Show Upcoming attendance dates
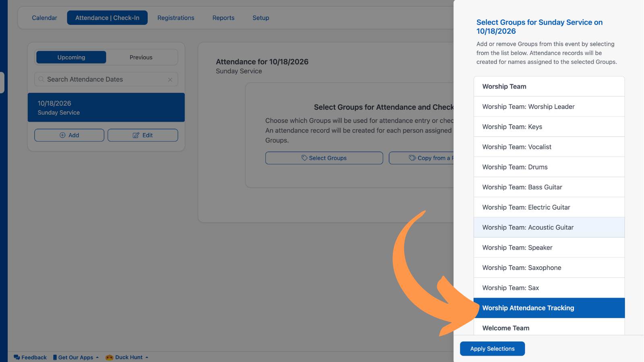 pos(71,57)
